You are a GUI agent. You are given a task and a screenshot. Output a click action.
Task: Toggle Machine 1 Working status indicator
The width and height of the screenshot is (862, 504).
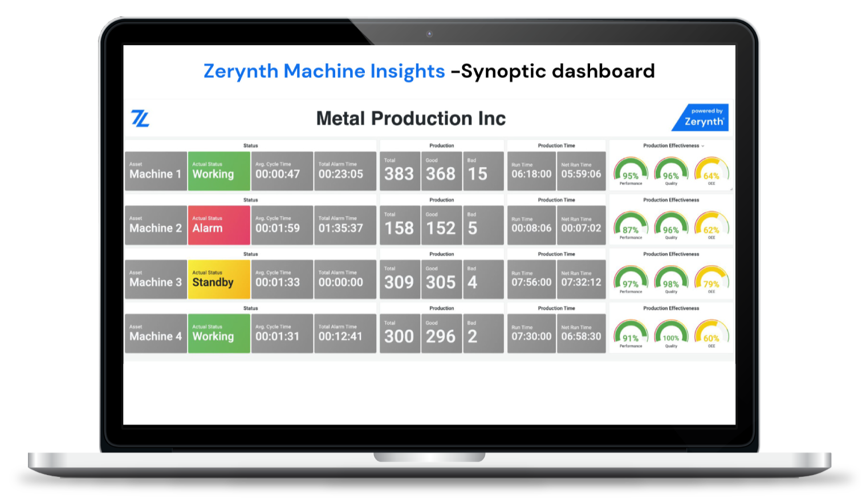219,170
